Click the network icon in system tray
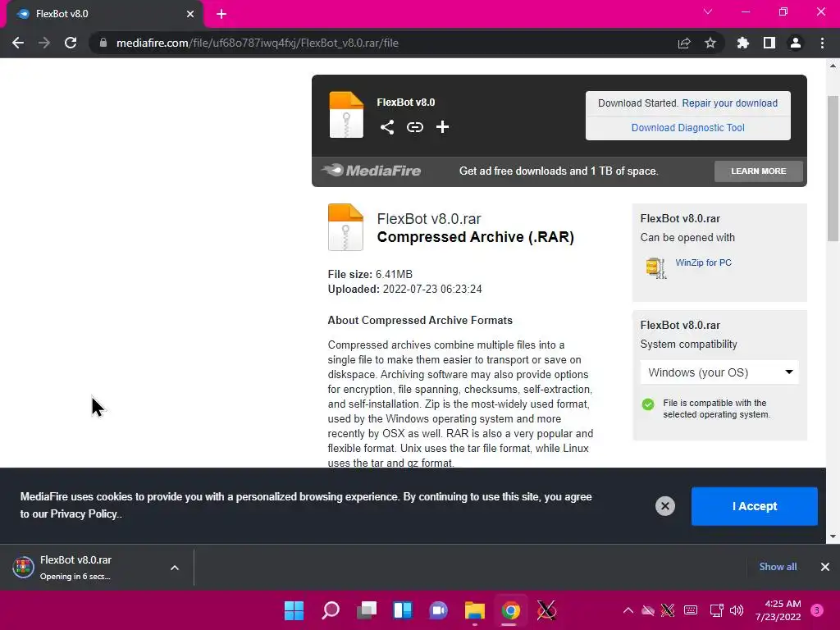This screenshot has height=630, width=840. click(x=716, y=610)
